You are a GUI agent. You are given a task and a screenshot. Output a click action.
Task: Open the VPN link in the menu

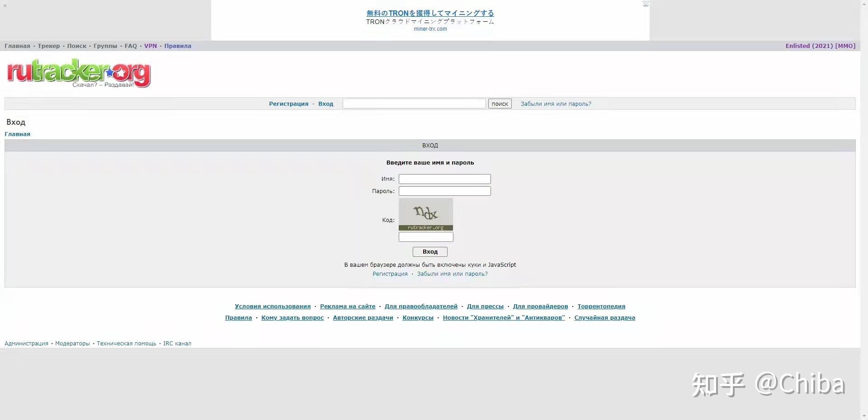151,46
